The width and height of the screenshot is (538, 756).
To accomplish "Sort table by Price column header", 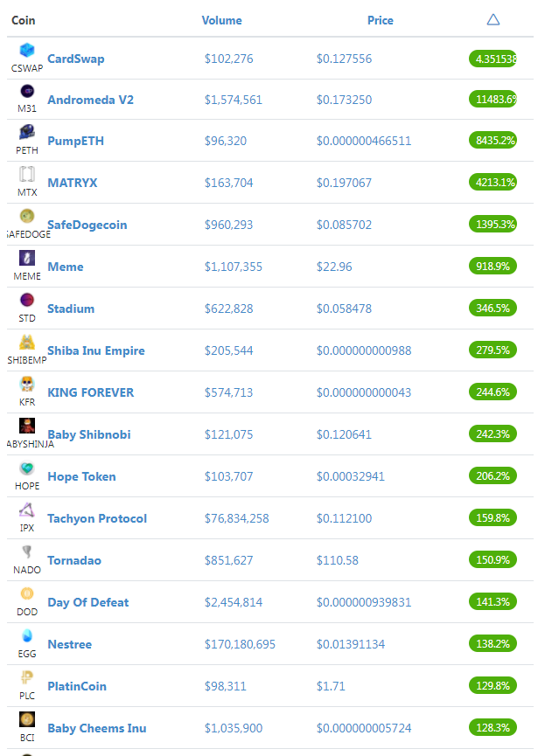I will (381, 20).
